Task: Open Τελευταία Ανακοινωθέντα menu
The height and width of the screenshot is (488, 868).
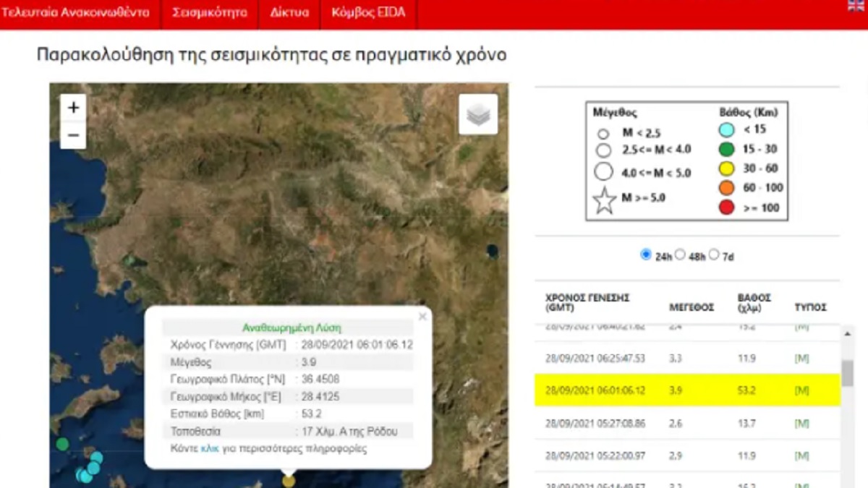Action: click(x=75, y=13)
